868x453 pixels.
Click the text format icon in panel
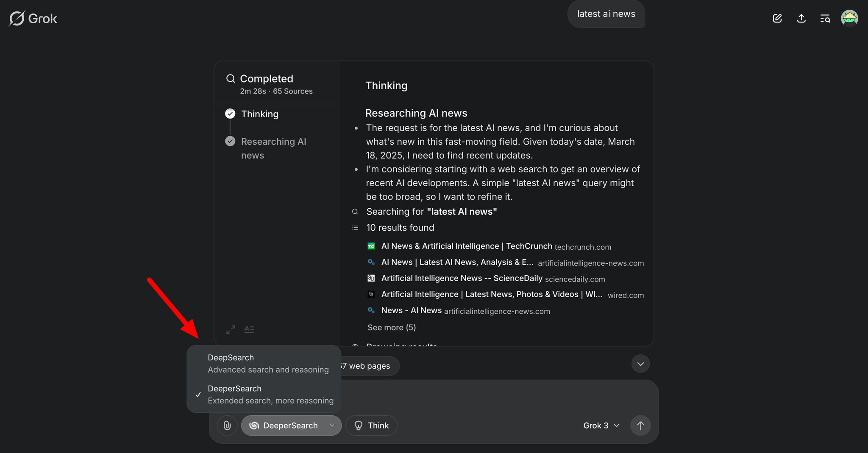(x=249, y=329)
